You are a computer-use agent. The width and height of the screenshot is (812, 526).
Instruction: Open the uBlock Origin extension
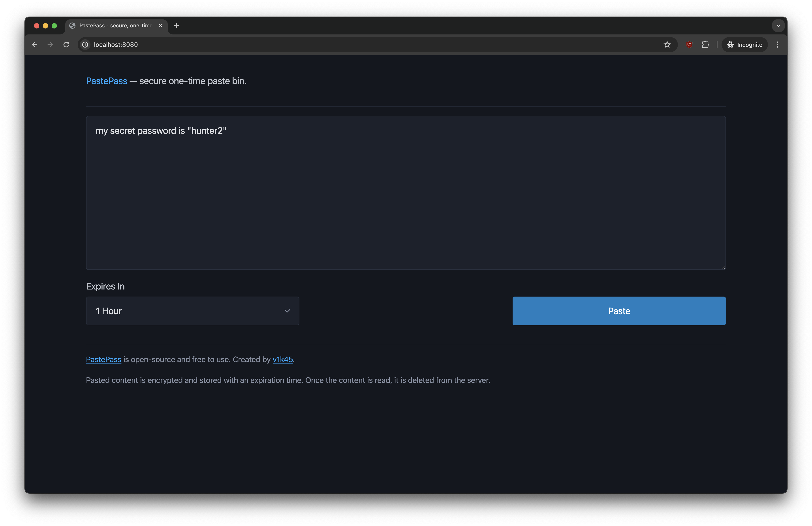689,44
